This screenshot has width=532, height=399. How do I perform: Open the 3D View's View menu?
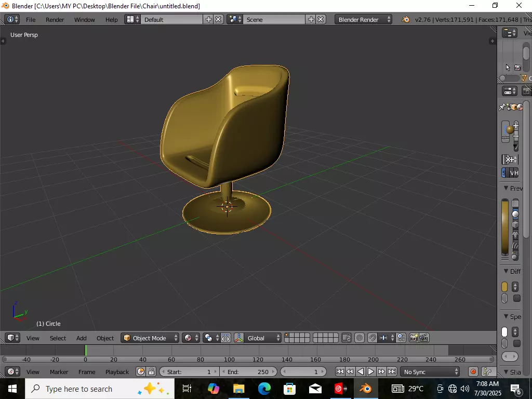click(33, 338)
